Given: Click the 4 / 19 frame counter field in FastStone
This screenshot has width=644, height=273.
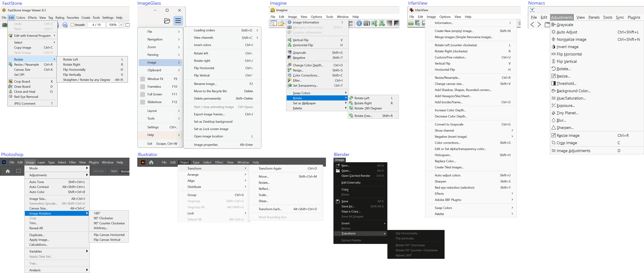Looking at the screenshot, I should [x=96, y=25].
